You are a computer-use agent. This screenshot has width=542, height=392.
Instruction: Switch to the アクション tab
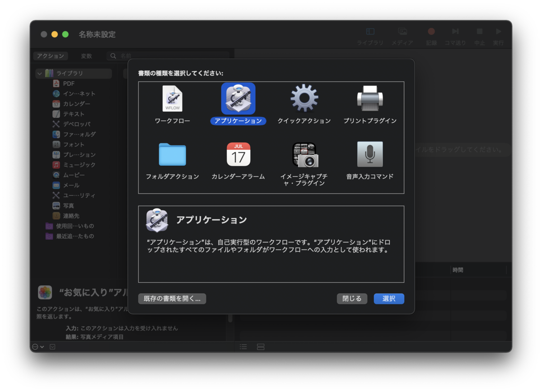coord(51,56)
